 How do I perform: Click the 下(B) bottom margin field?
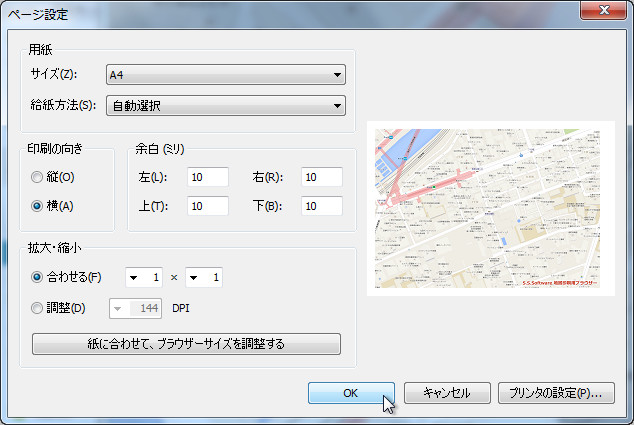tap(322, 206)
